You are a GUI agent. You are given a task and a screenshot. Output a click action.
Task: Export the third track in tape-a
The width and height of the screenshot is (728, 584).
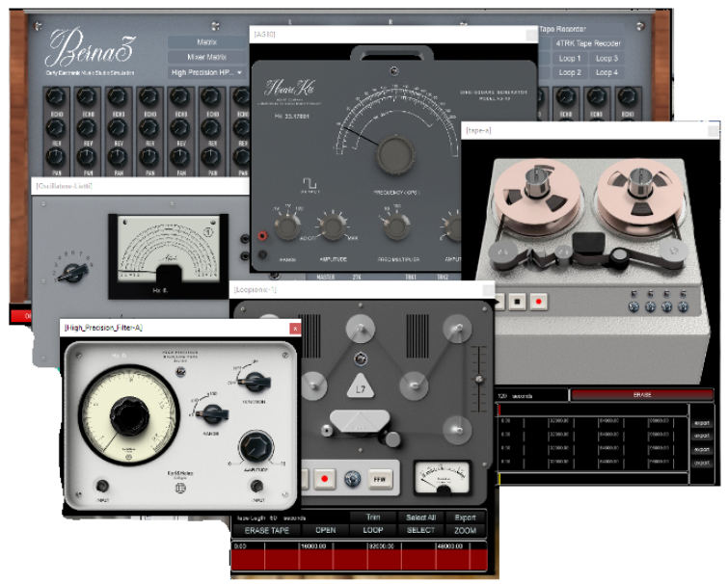(702, 449)
